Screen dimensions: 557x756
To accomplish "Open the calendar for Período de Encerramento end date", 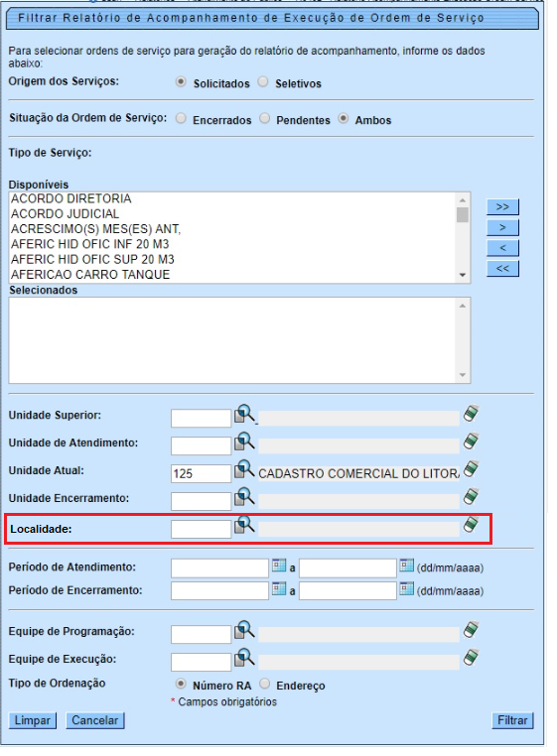I will click(407, 588).
